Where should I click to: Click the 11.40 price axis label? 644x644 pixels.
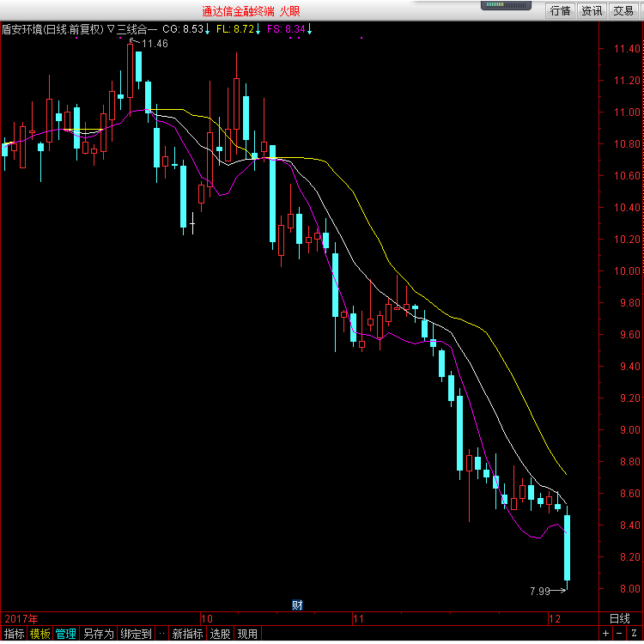(627, 49)
